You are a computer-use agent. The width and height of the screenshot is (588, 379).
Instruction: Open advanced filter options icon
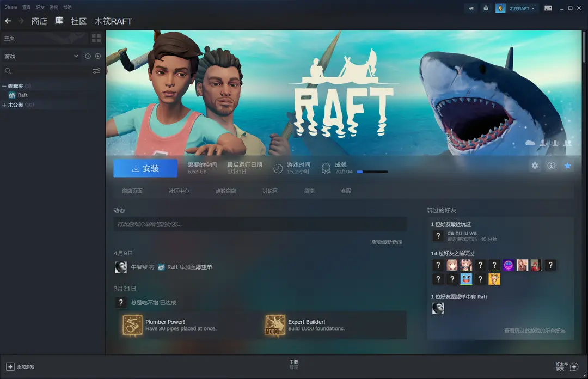96,71
